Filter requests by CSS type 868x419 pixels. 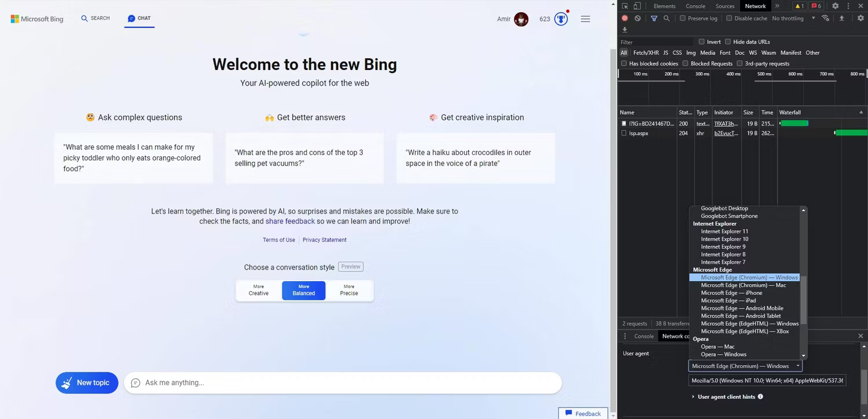[x=677, y=53]
